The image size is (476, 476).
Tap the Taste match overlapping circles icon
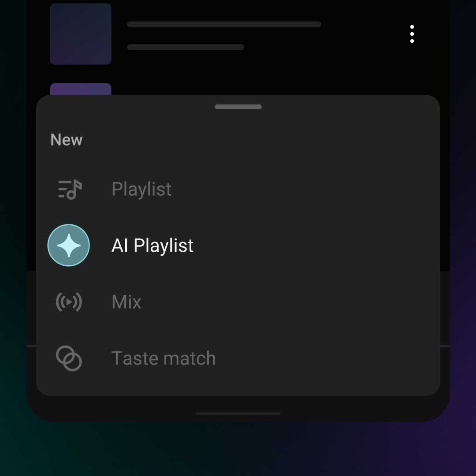(x=69, y=358)
